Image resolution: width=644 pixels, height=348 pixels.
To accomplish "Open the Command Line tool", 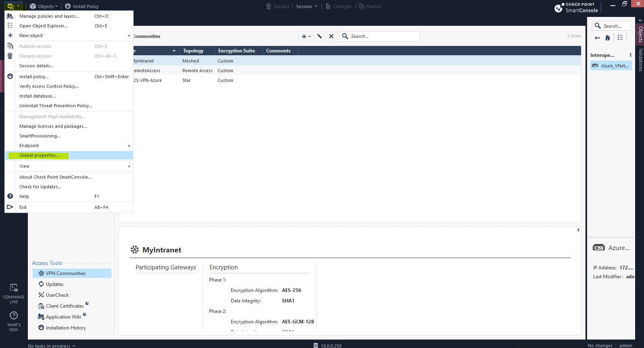I will 14,294.
